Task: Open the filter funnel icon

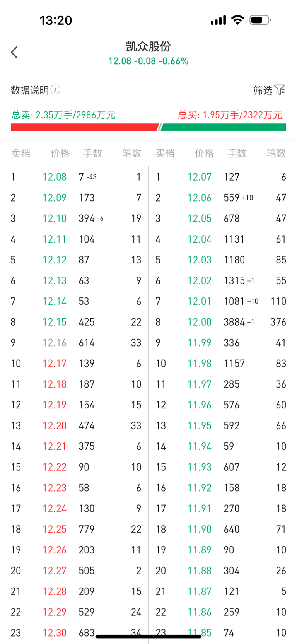Action: click(280, 90)
